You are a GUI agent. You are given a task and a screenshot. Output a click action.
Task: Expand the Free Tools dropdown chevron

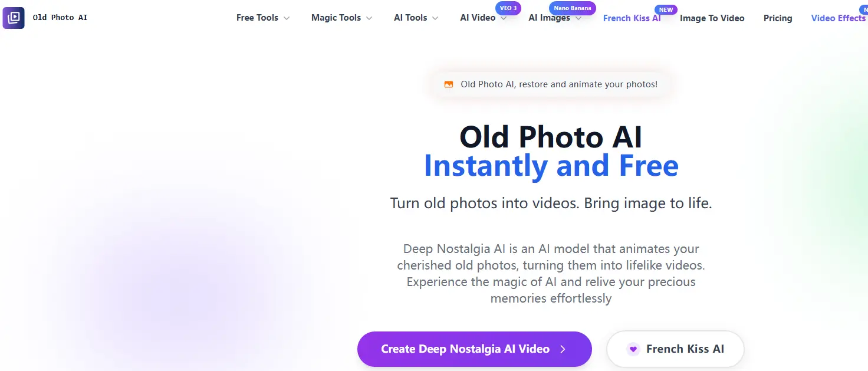[287, 18]
